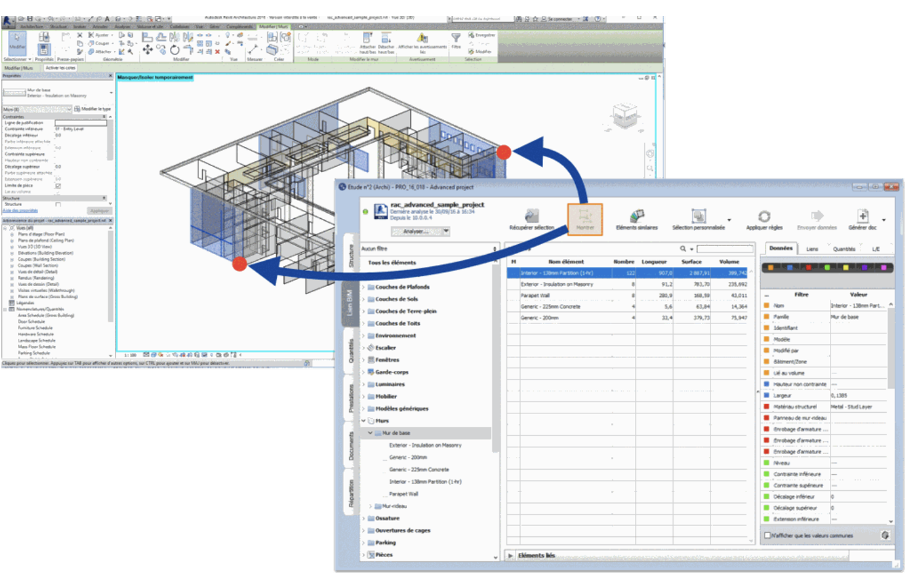This screenshot has height=588, width=908.
Task: Click the Volume column header
Action: (x=729, y=261)
